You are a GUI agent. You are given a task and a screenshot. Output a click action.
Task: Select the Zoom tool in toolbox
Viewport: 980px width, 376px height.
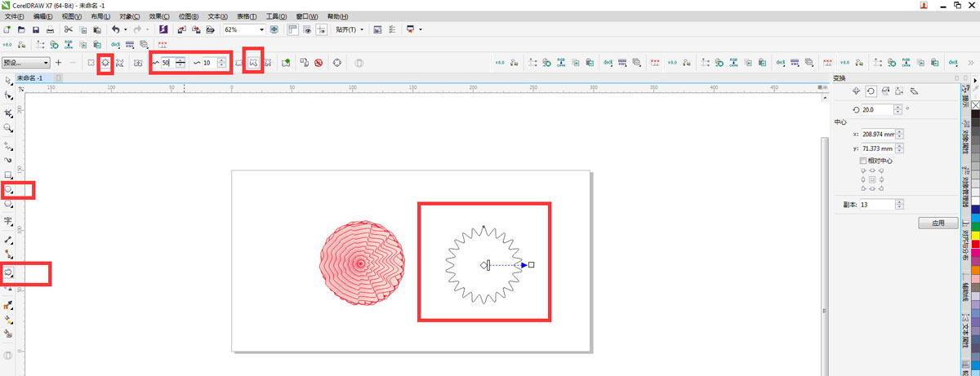8,128
